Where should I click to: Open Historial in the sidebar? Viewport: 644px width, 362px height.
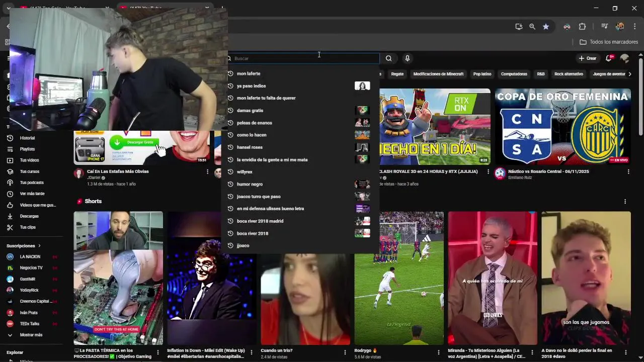pyautogui.click(x=27, y=138)
